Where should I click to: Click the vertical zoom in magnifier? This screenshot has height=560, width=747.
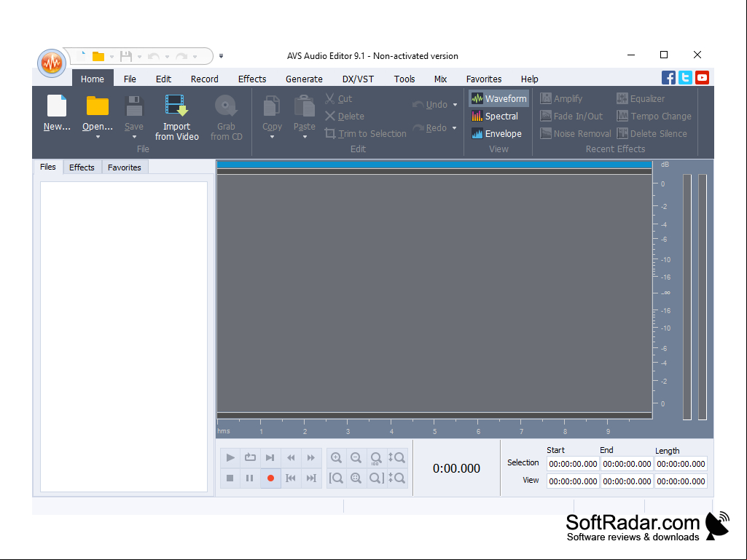point(396,457)
